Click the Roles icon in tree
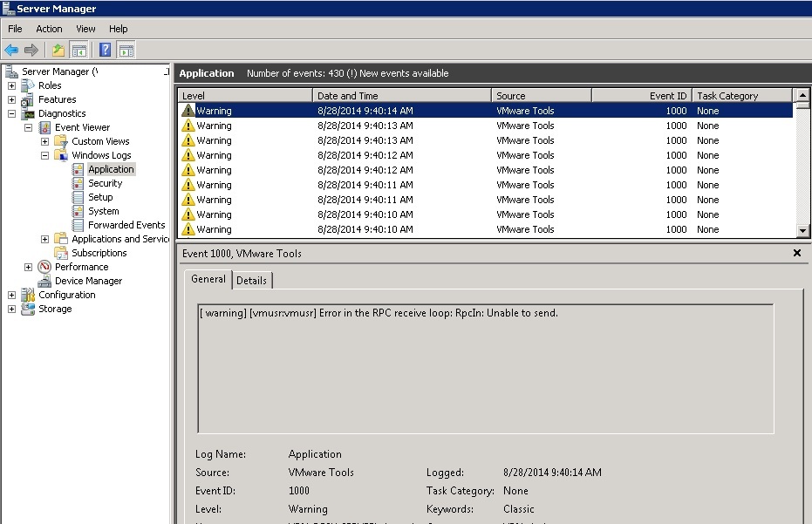The height and width of the screenshot is (524, 812). tap(27, 85)
